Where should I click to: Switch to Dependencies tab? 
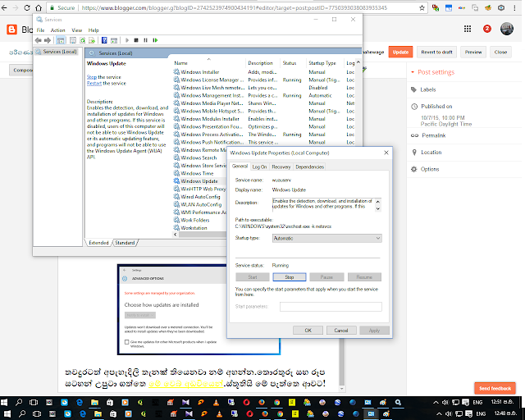310,167
